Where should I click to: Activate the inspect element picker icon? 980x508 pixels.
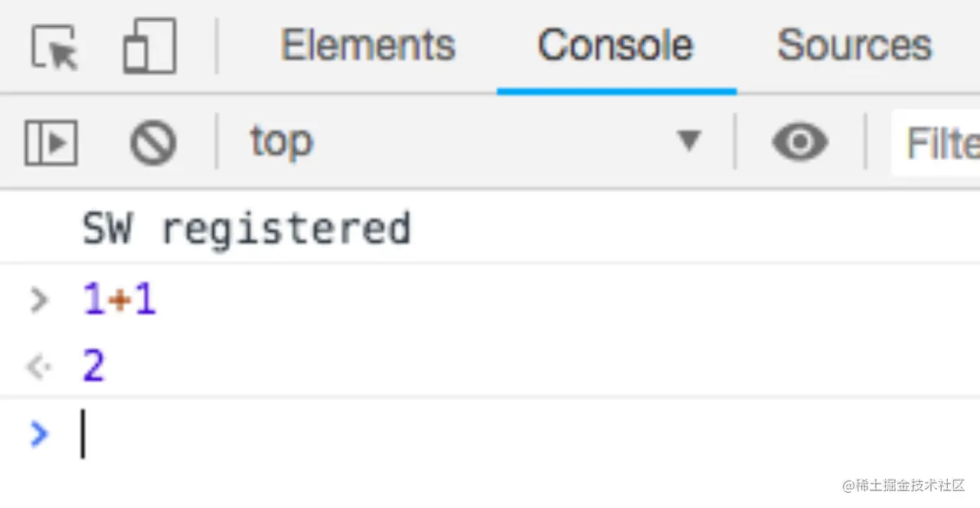pyautogui.click(x=55, y=47)
